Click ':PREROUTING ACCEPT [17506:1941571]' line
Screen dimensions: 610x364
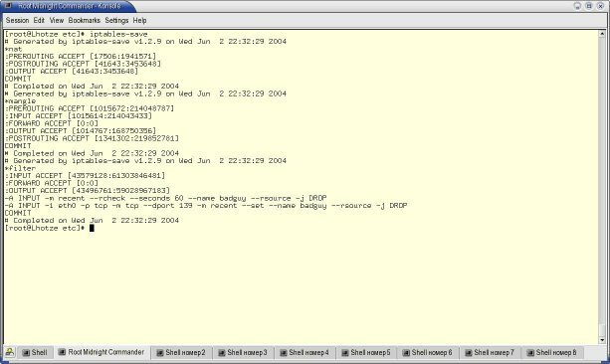81,57
